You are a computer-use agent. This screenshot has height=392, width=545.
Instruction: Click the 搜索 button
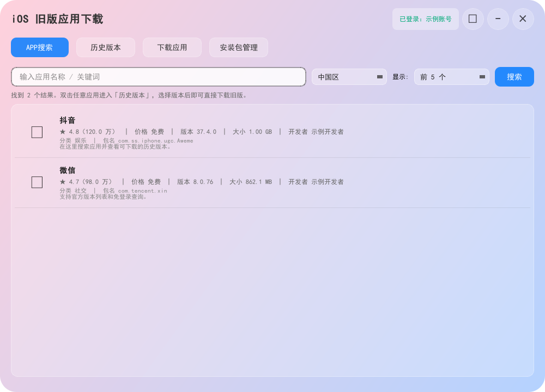(514, 77)
